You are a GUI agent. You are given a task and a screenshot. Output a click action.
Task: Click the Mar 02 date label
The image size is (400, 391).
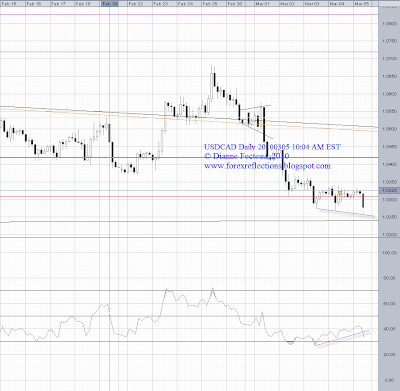tap(287, 3)
